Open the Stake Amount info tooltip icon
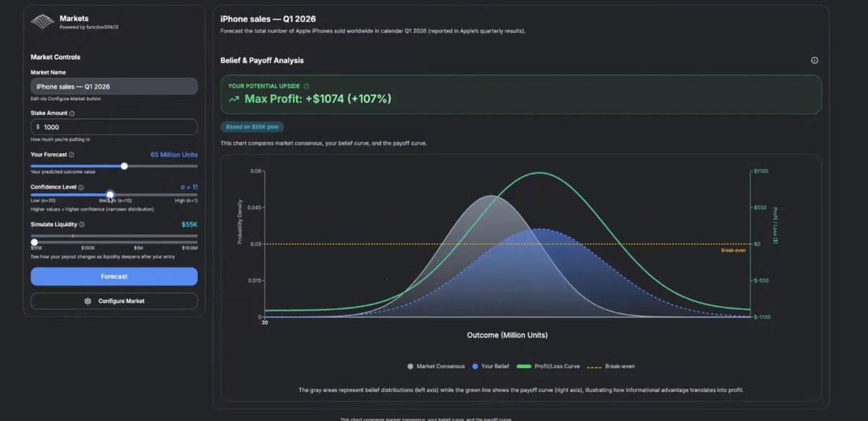Viewport: 868px width, 421px height. click(x=72, y=114)
